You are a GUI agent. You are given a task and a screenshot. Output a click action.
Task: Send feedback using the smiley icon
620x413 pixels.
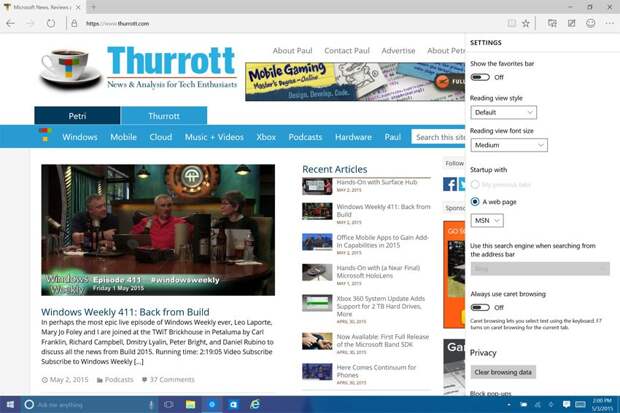[590, 23]
